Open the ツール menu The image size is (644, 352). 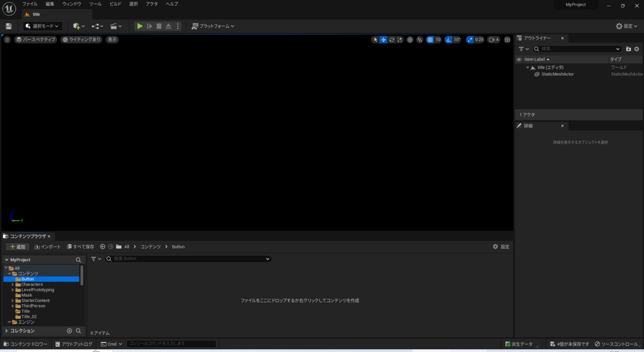[x=95, y=4]
